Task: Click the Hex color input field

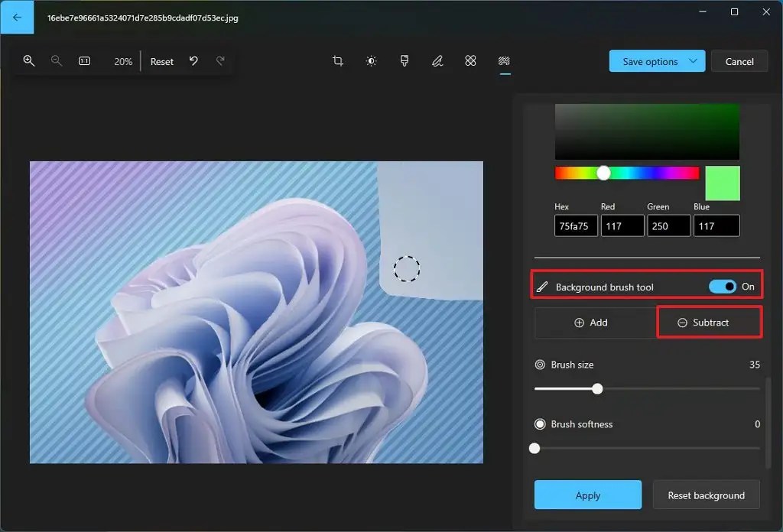Action: click(x=575, y=225)
